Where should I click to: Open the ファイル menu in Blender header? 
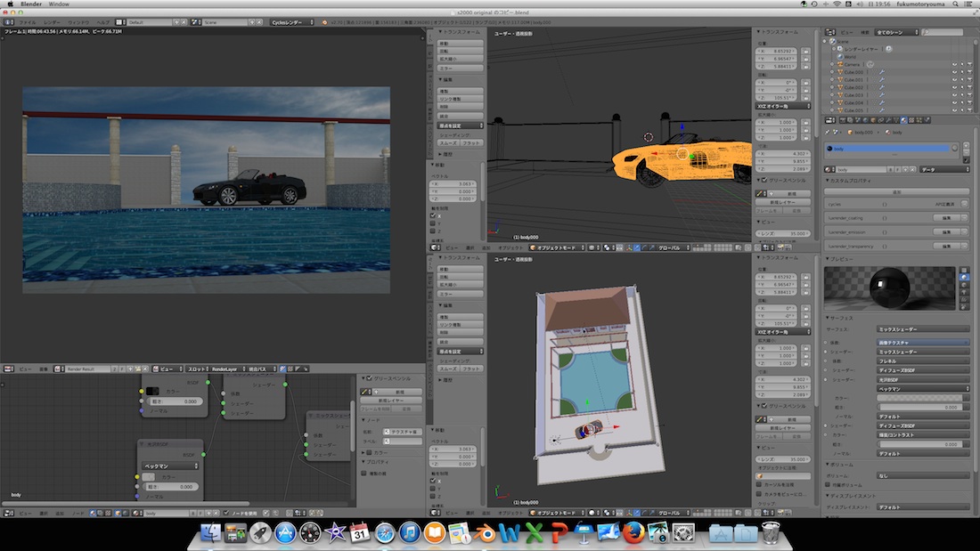28,21
